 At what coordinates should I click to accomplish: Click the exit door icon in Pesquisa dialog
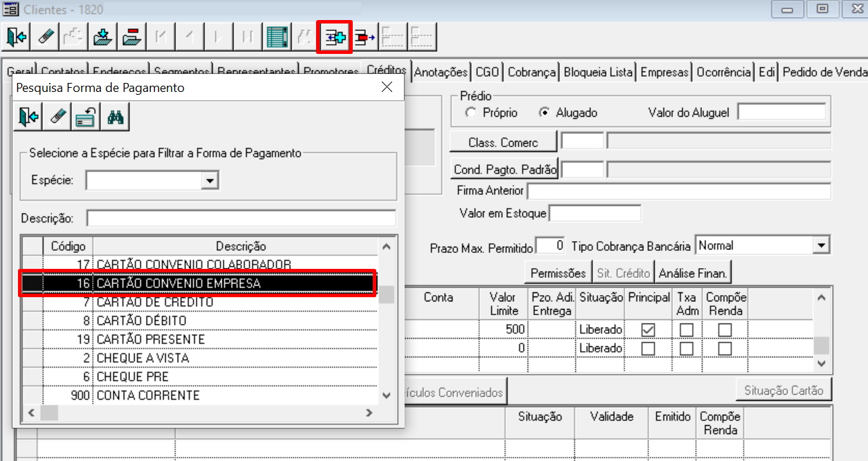tap(28, 117)
